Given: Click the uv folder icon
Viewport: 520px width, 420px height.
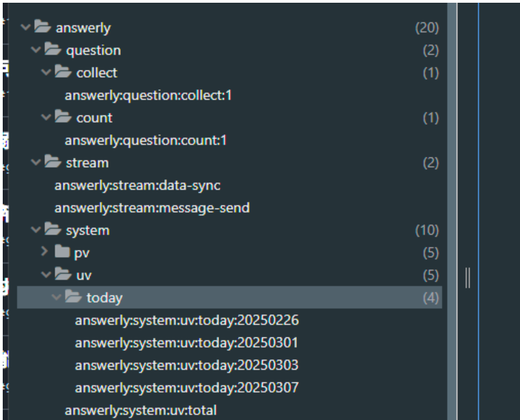Looking at the screenshot, I should [x=63, y=275].
